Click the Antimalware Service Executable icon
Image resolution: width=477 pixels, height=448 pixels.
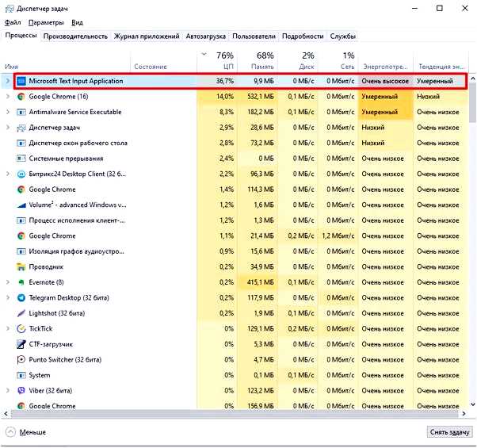(21, 113)
